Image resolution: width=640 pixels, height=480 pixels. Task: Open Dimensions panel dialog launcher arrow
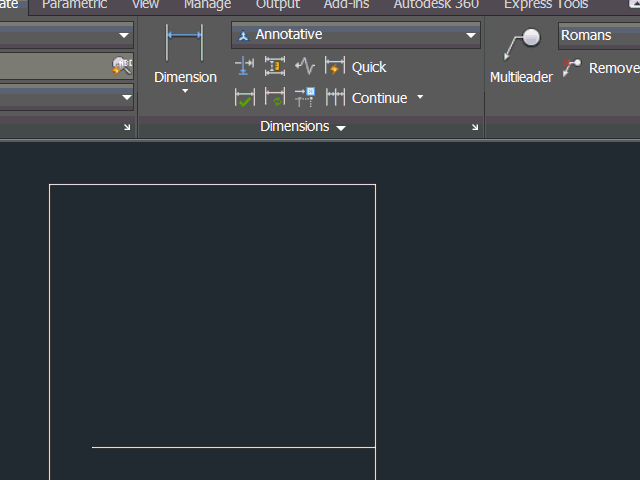click(x=475, y=127)
